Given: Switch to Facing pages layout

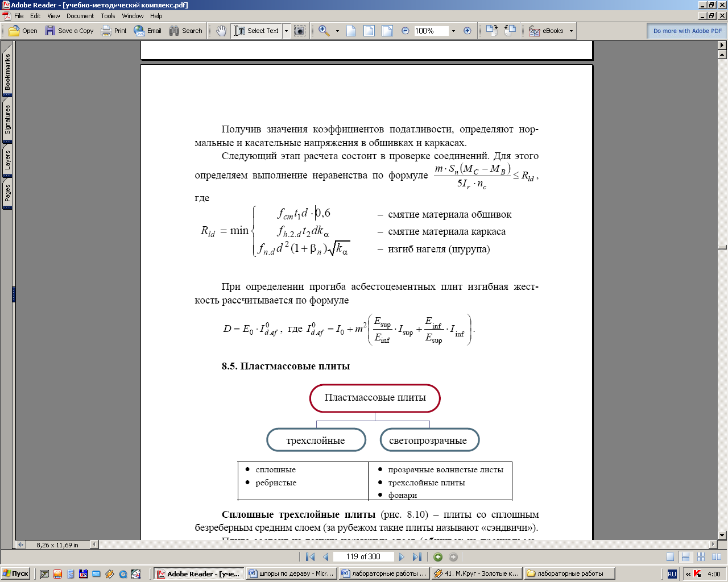Looking at the screenshot, I should tap(716, 557).
